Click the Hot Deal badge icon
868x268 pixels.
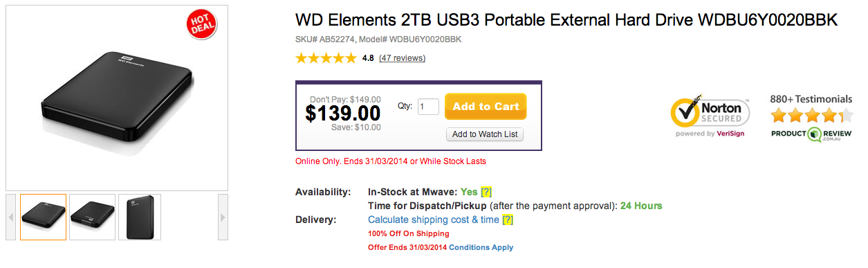(x=202, y=25)
